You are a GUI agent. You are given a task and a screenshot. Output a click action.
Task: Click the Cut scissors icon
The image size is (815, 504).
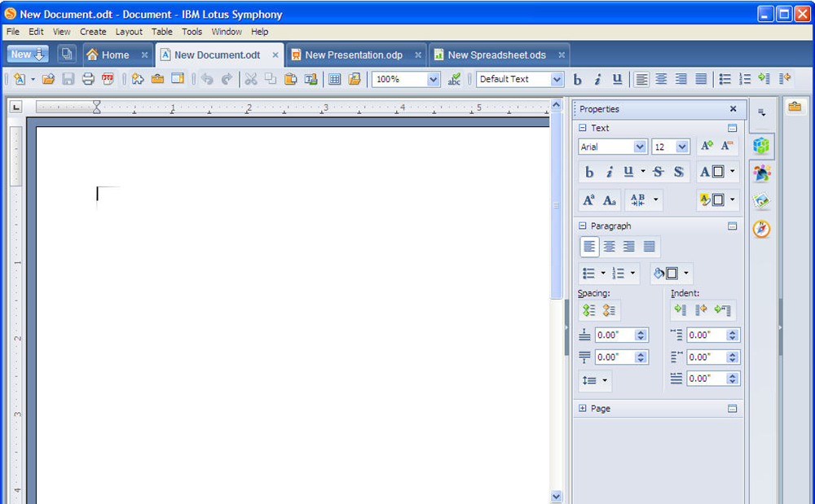tap(251, 79)
